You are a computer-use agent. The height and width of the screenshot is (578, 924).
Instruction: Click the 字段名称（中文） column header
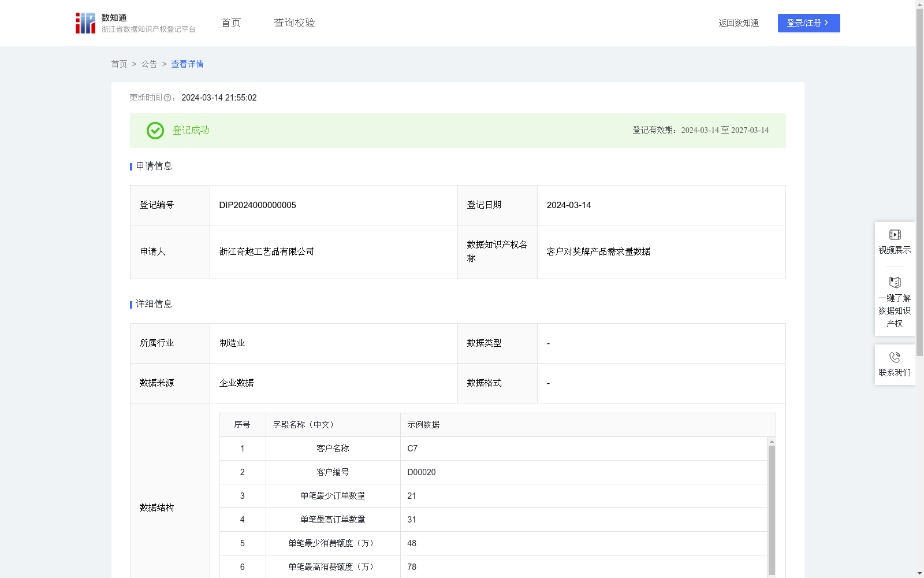coord(333,425)
